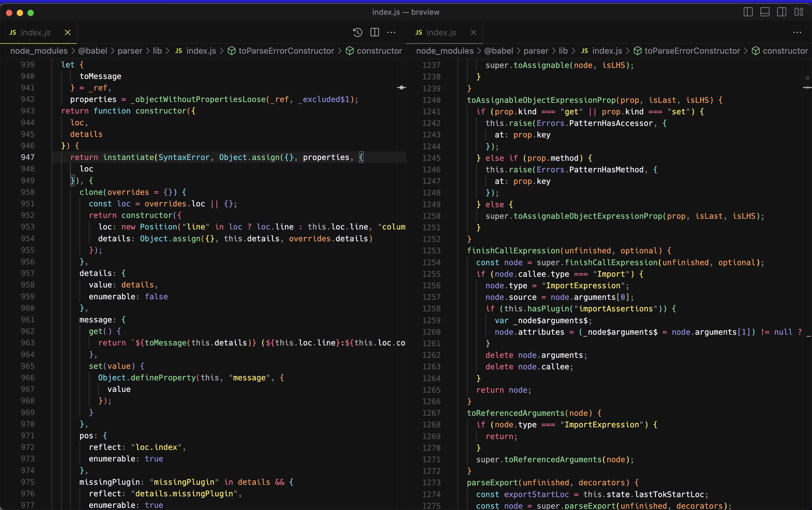Image resolution: width=812 pixels, height=510 pixels.
Task: Click window title index.js — breview
Action: (x=406, y=12)
